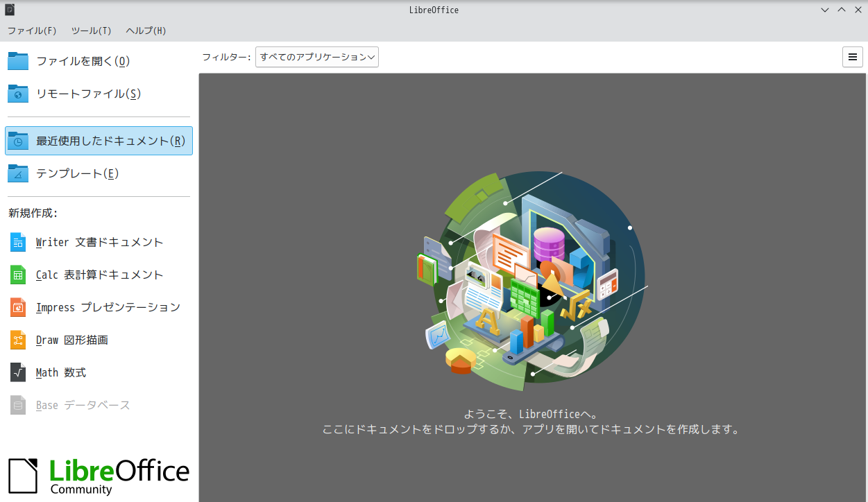
Task: Start a new Draw 図形描画
Action: click(99, 340)
